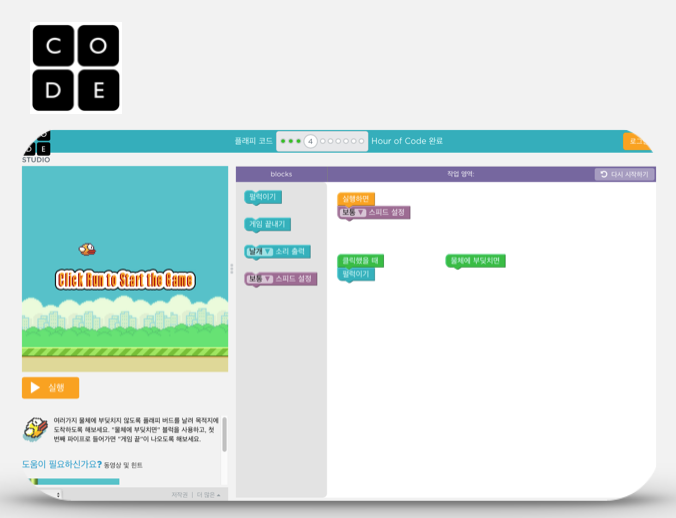Select the 게임 끝내기 block in toolbox
Screen dimensions: 676x518
pos(267,224)
